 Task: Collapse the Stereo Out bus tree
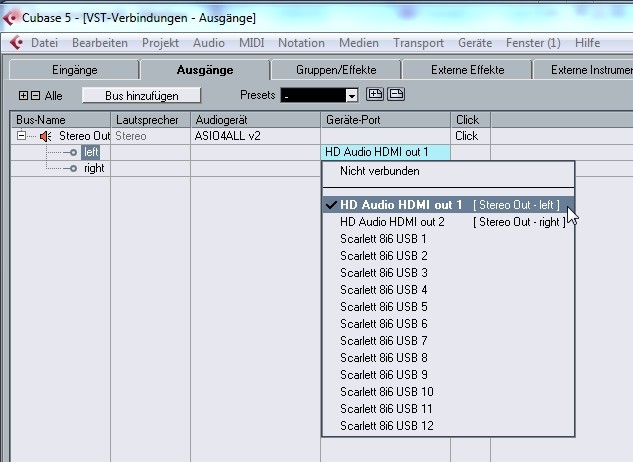21,136
